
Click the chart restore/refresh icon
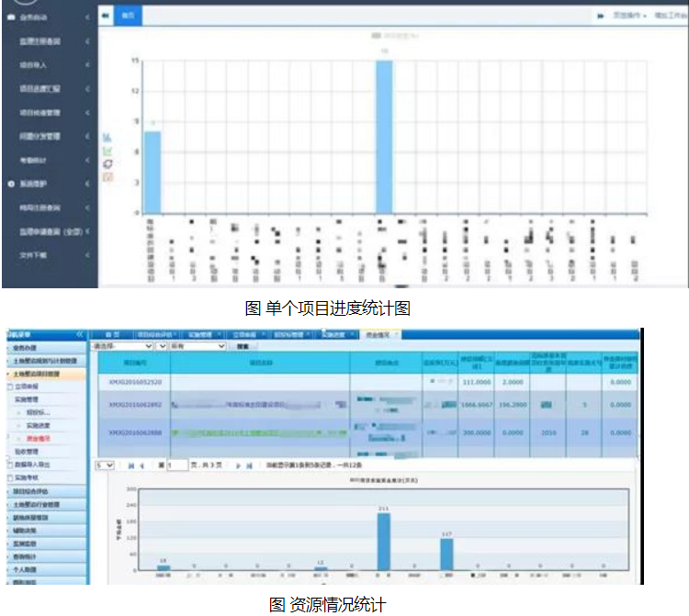[107, 163]
